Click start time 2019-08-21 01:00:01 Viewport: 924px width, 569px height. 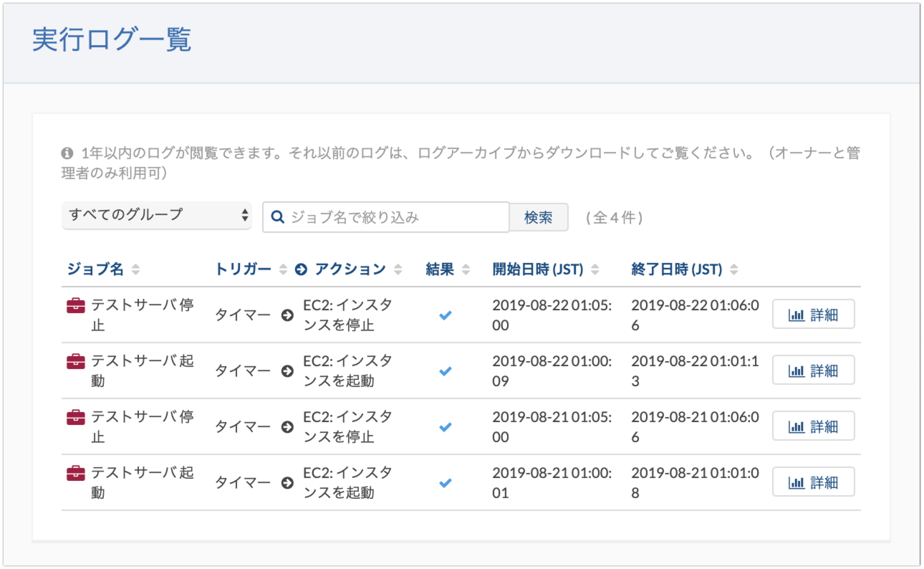point(552,482)
